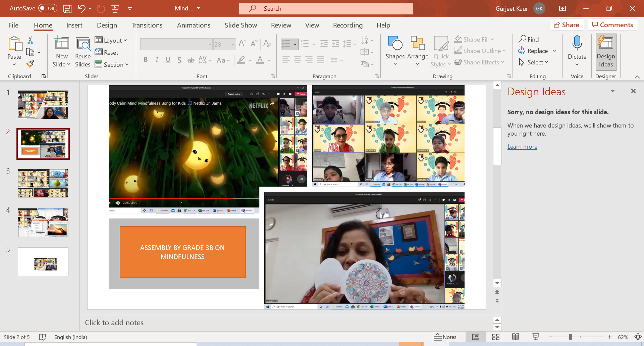Click Text Highlight Color swatch
Image resolution: width=644 pixels, height=346 pixels.
click(x=241, y=60)
